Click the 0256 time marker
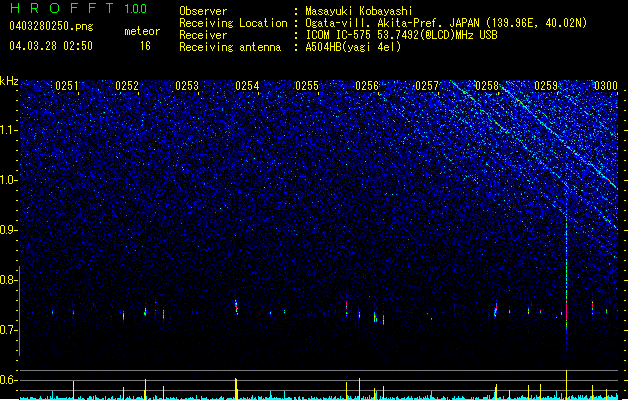 point(367,86)
